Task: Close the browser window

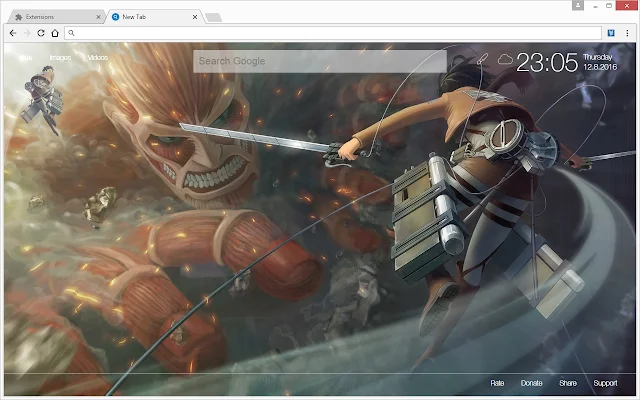Action: (x=627, y=6)
